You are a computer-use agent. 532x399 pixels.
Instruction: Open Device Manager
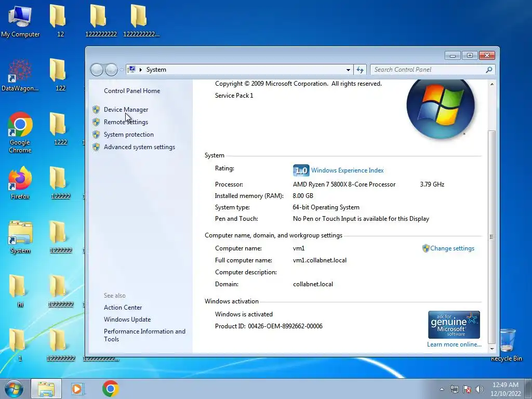point(126,110)
